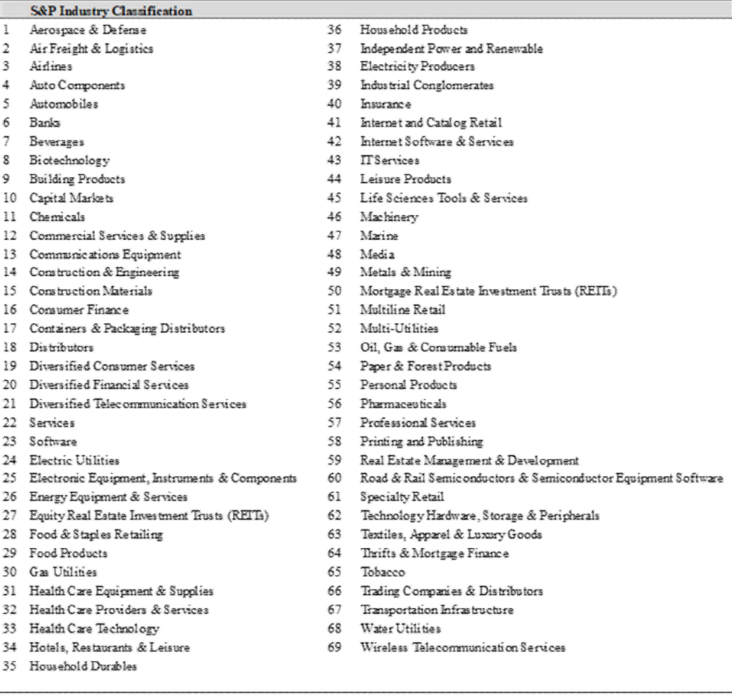
Task: Select the Aerospace & Defense entry
Action: [88, 30]
